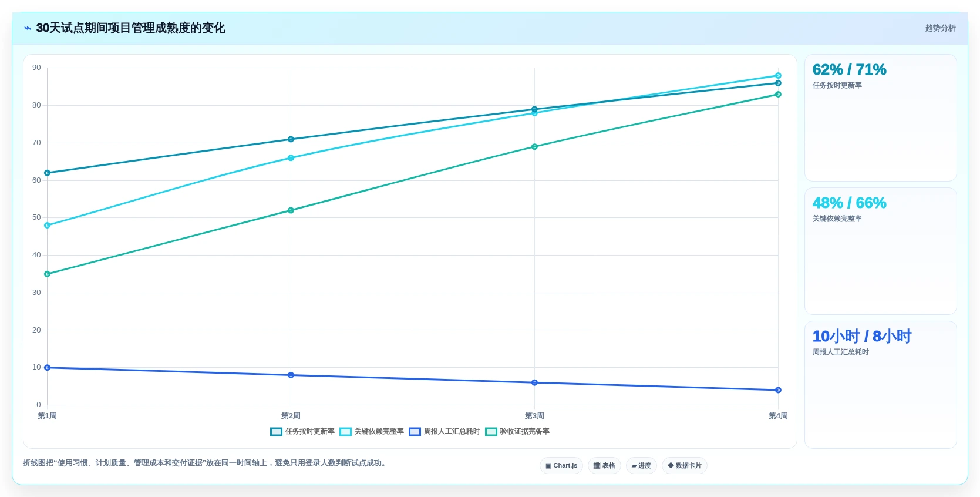Screen dimensions: 980x497
Task: Hide the 关键依赖完整率 series via its legend label
Action: coord(379,432)
